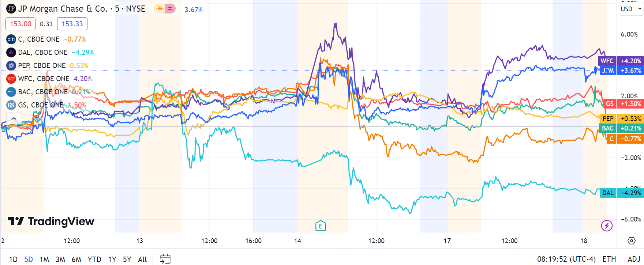The image size is (644, 265).
Task: Click the Delta Air Lines logo in legend
Action: (11, 52)
